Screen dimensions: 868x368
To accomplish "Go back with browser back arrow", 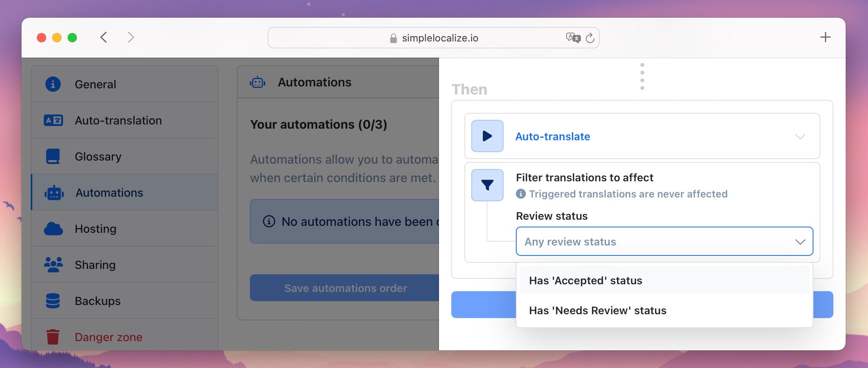I will (x=103, y=37).
